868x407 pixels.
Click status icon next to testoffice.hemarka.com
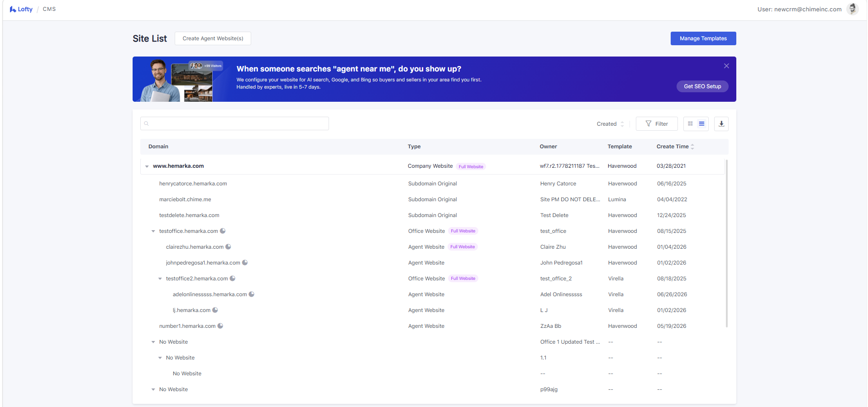pos(223,231)
